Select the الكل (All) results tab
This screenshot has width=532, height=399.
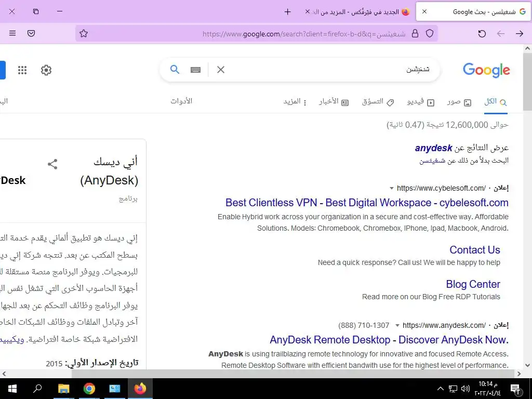(495, 102)
